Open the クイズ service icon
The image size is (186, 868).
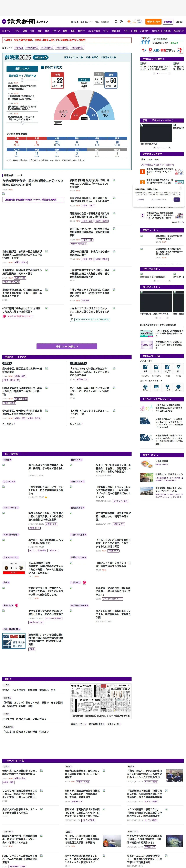tap(167, 388)
